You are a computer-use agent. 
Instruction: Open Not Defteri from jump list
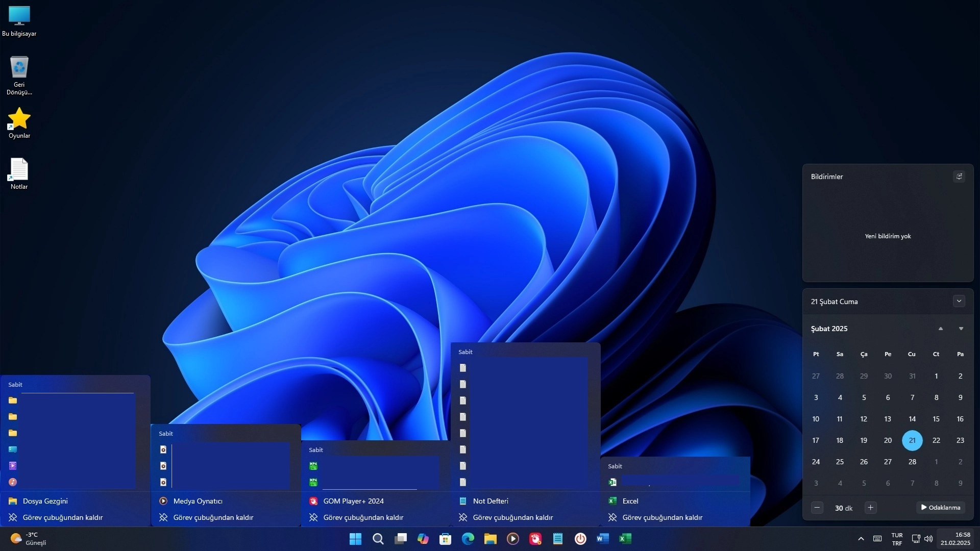525,501
